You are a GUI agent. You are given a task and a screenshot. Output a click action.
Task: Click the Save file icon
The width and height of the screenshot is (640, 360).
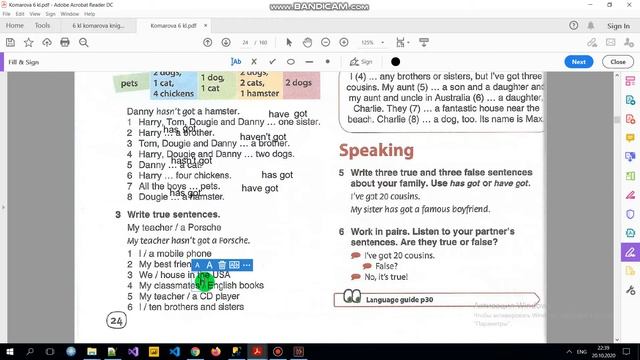[x=10, y=42]
